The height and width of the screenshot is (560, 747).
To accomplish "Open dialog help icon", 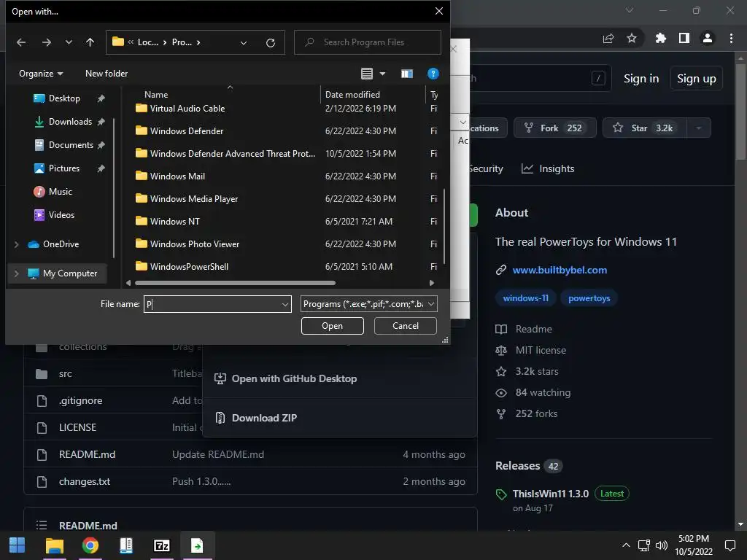I will click(433, 74).
